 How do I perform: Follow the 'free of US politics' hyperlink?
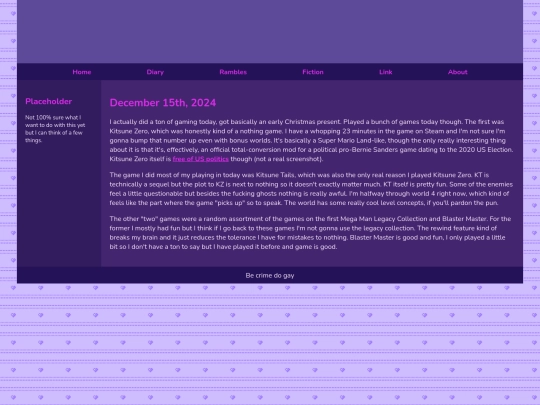tap(200, 159)
